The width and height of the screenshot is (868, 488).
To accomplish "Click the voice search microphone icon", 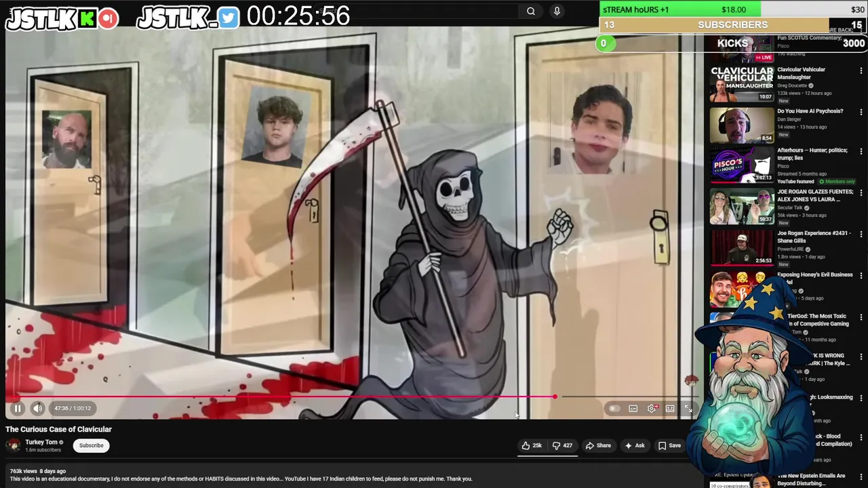I will tap(557, 11).
